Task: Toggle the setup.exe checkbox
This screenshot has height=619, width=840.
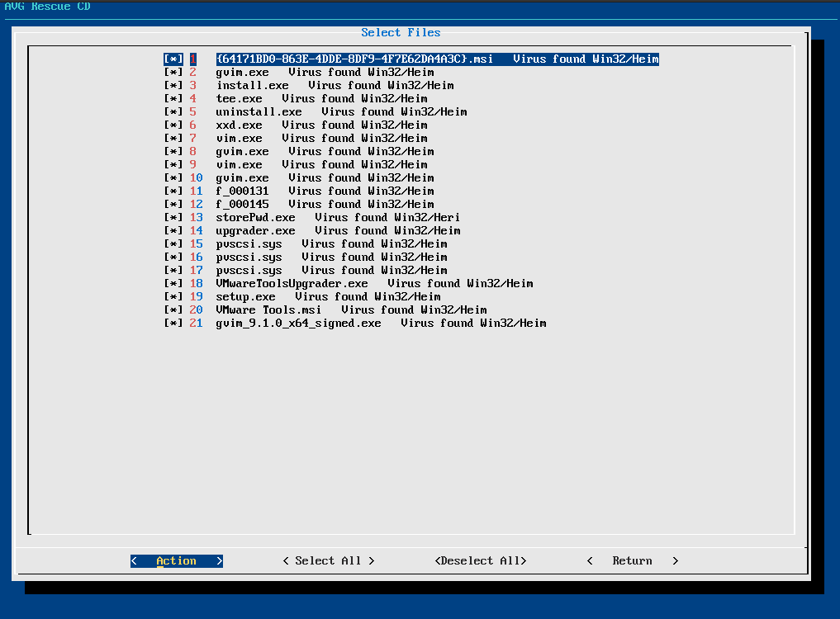Action: [x=173, y=296]
